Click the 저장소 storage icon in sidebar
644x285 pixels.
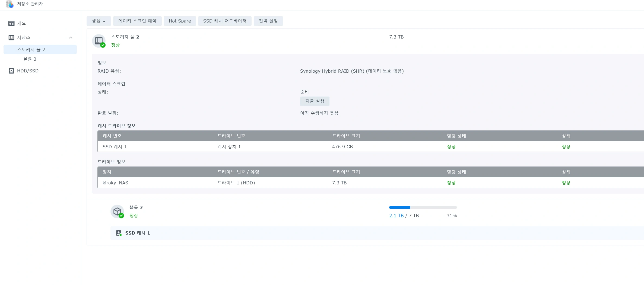(x=11, y=37)
